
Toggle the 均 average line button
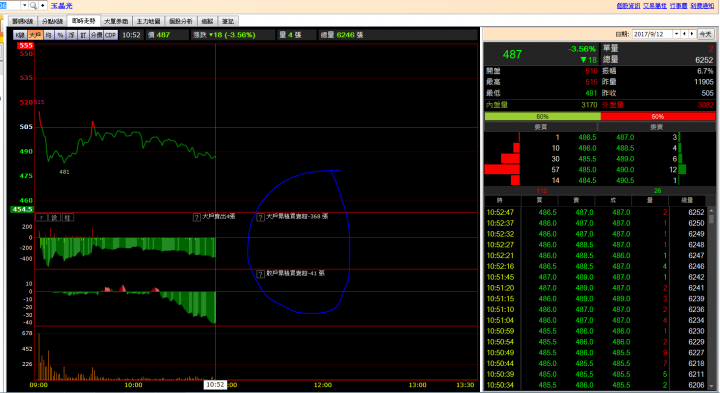coord(49,35)
